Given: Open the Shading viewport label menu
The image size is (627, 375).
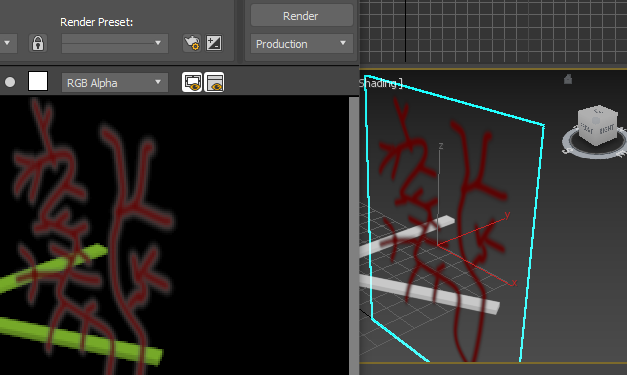Looking at the screenshot, I should tap(380, 83).
